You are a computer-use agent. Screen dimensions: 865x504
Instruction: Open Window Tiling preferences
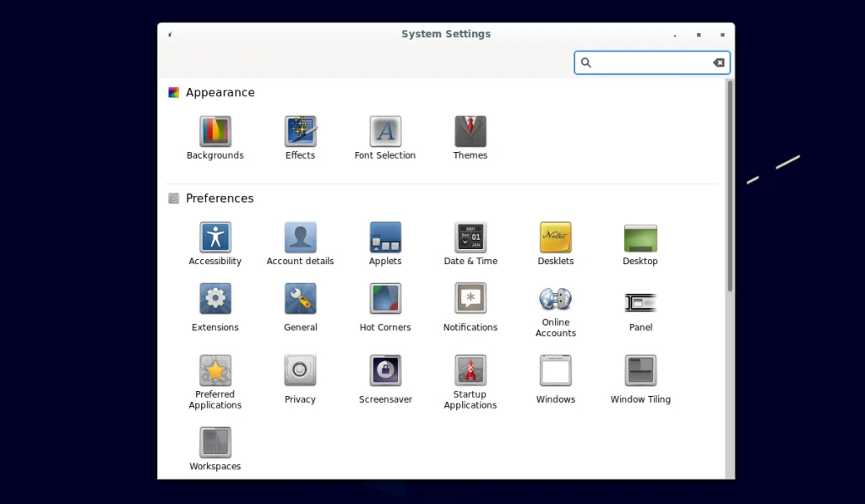tap(640, 371)
